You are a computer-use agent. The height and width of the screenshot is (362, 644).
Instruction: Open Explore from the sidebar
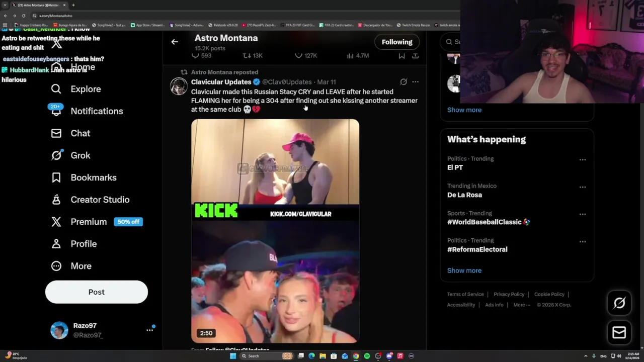75,89
